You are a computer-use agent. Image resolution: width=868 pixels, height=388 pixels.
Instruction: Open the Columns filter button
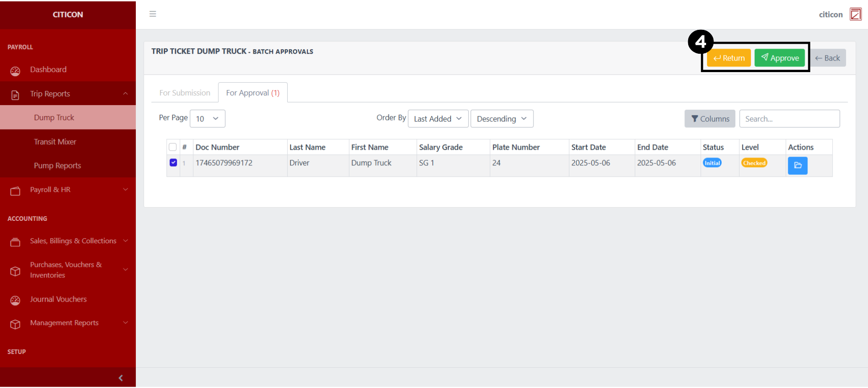pos(709,119)
